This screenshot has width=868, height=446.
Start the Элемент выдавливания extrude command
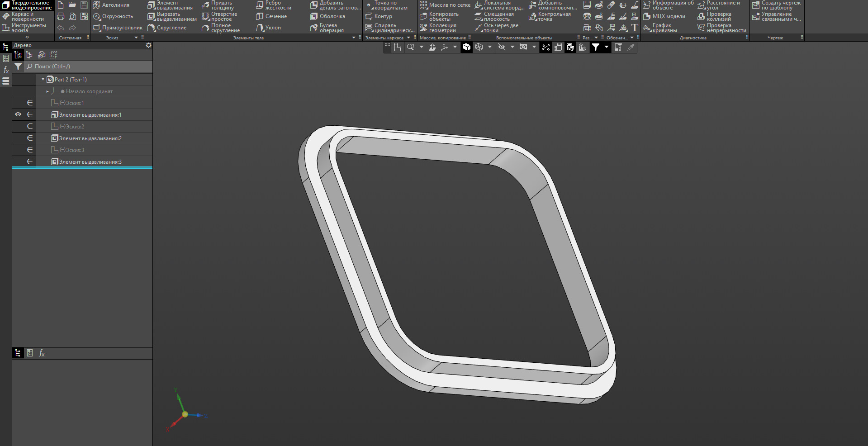170,5
